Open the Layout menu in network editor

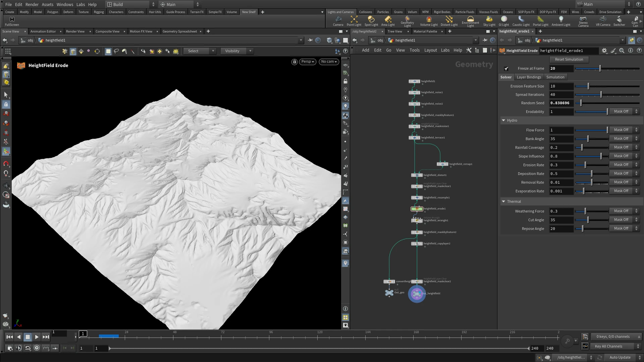click(x=430, y=50)
